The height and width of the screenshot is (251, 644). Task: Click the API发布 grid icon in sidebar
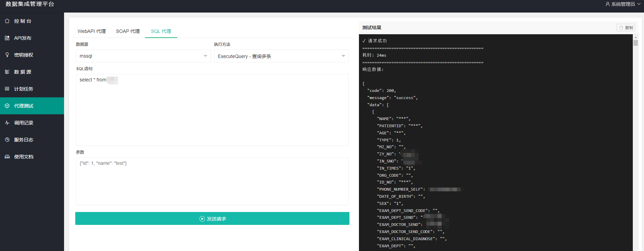7,38
